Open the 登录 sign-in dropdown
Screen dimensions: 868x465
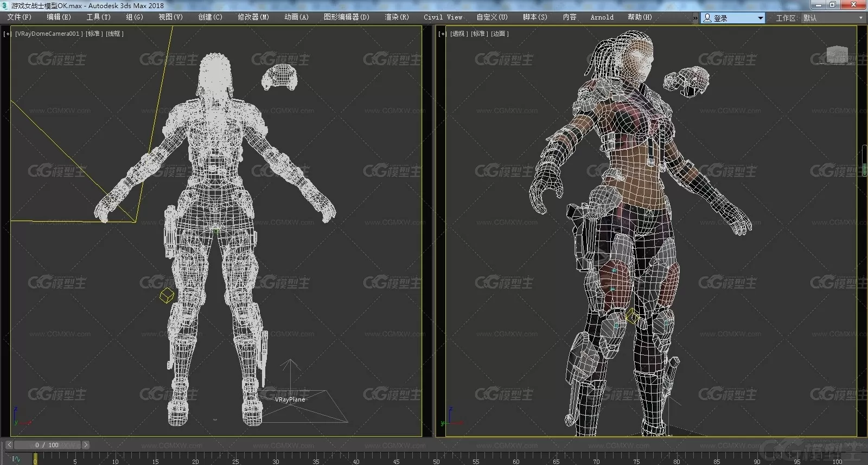coord(733,18)
